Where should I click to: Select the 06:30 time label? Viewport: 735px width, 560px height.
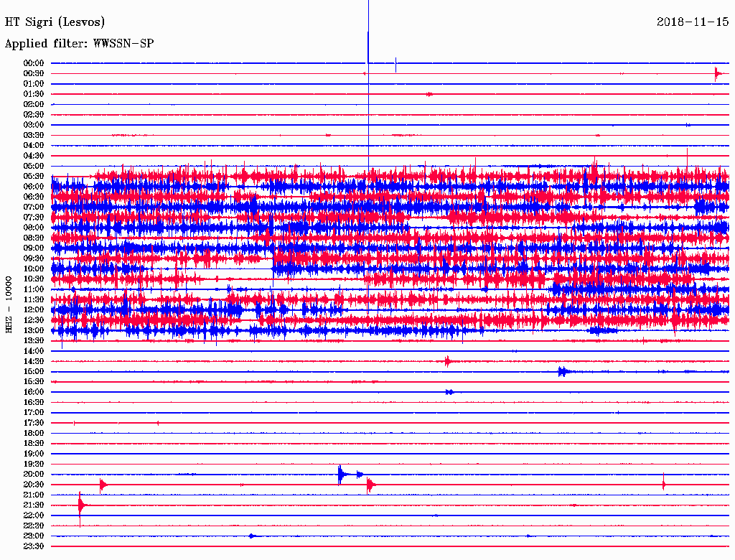(34, 197)
